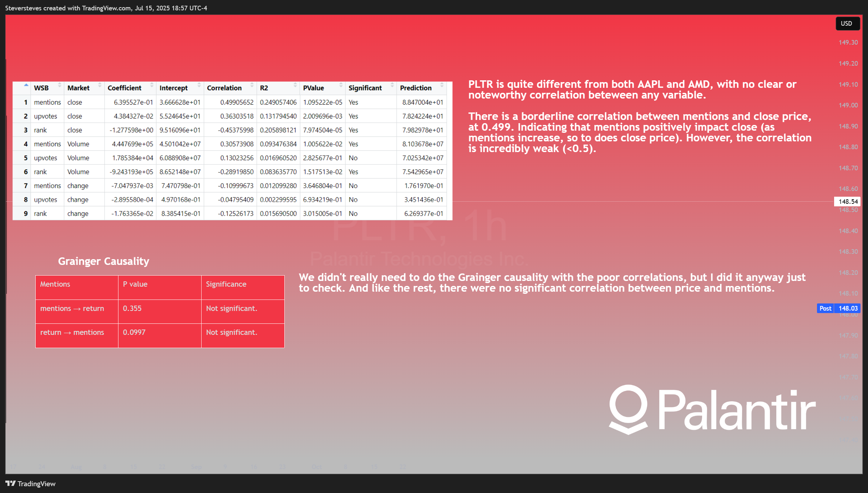868x493 pixels.
Task: Click the Steversteves created with TradingView.com caption
Action: pyautogui.click(x=106, y=8)
